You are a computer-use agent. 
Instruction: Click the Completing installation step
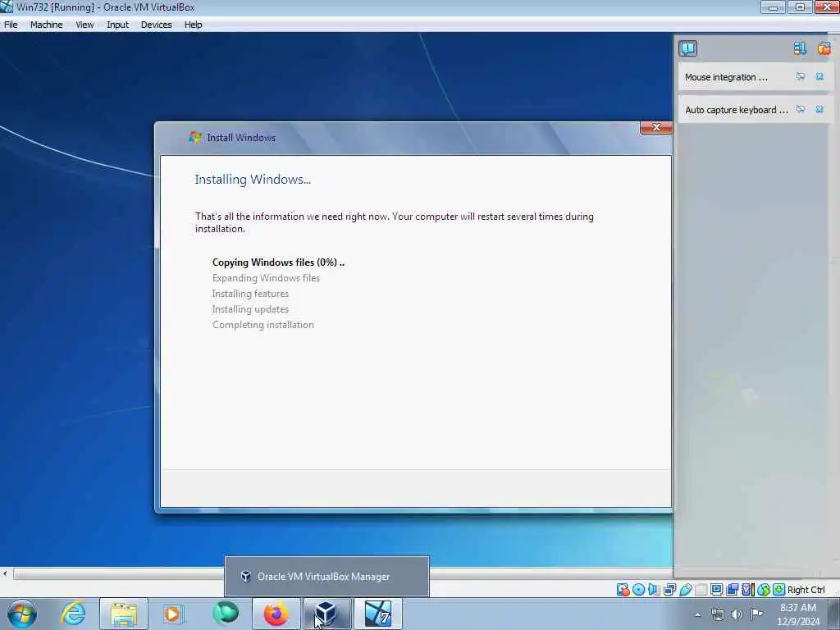(263, 325)
